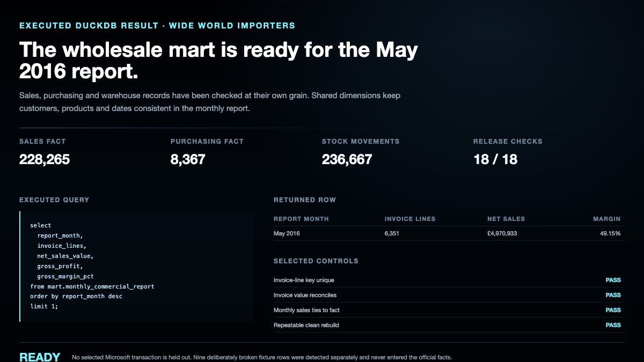Click the PURCHASING FACT label
Viewport: 644px width, 362px height.
coord(207,142)
